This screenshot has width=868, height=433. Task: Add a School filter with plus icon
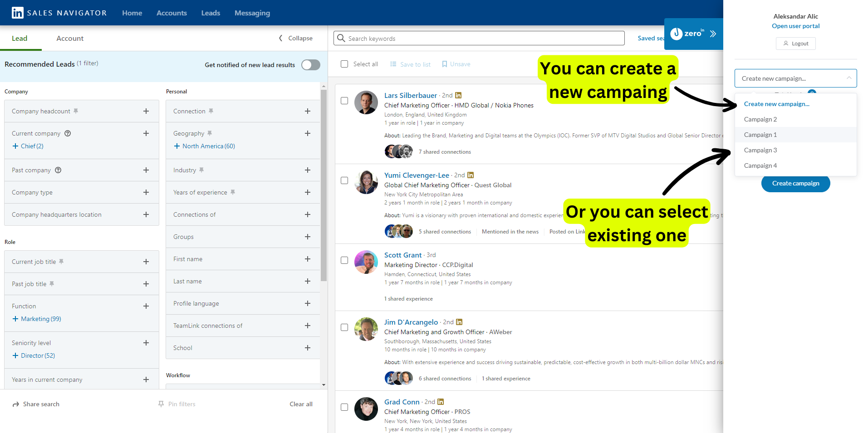(x=308, y=348)
